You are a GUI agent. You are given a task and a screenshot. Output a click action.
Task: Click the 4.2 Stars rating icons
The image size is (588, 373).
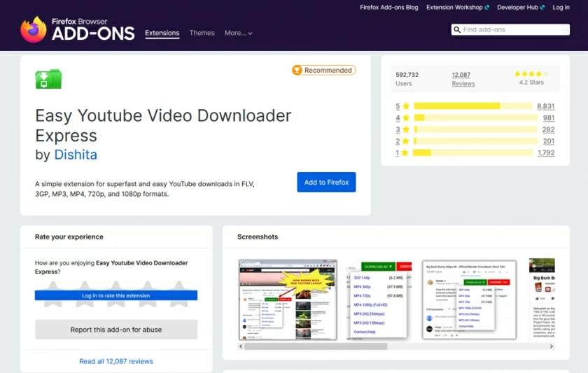(x=531, y=74)
